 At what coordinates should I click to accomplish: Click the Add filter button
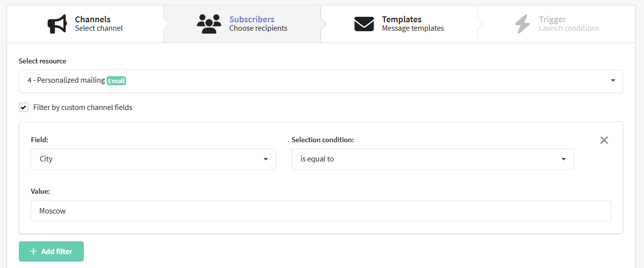tap(51, 252)
